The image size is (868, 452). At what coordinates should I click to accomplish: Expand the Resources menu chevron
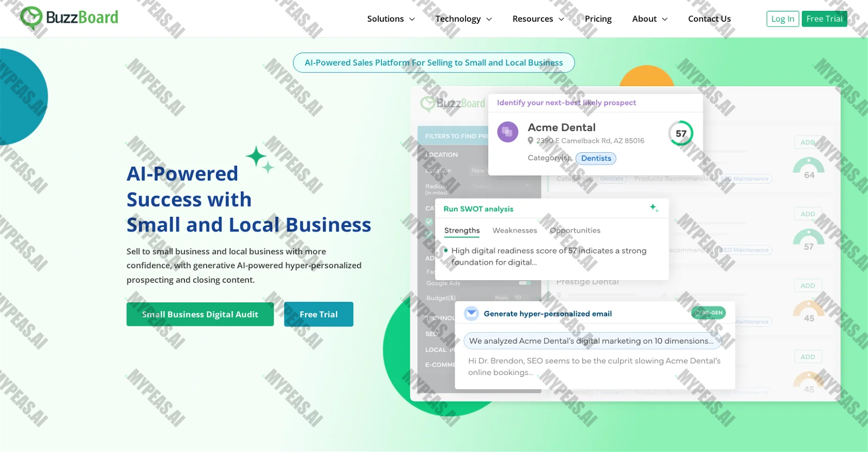click(561, 19)
